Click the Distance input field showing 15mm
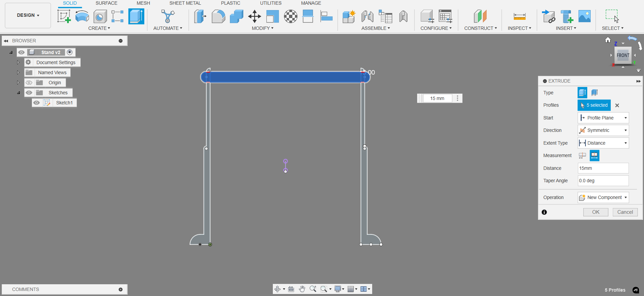Screen dimensions: 644x296 [603, 168]
